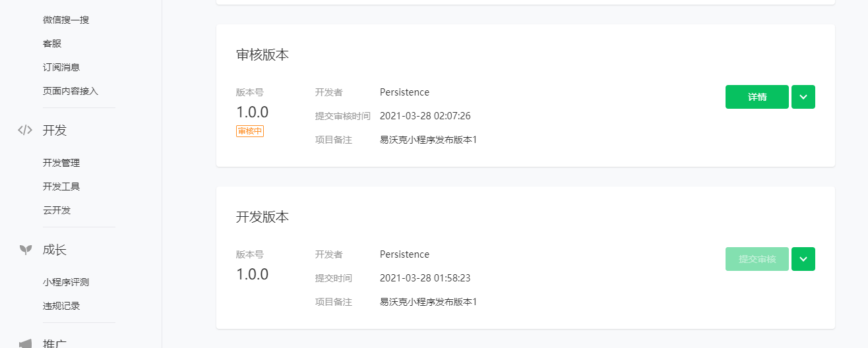Click the 成长 sprout leaf icon

[x=25, y=250]
